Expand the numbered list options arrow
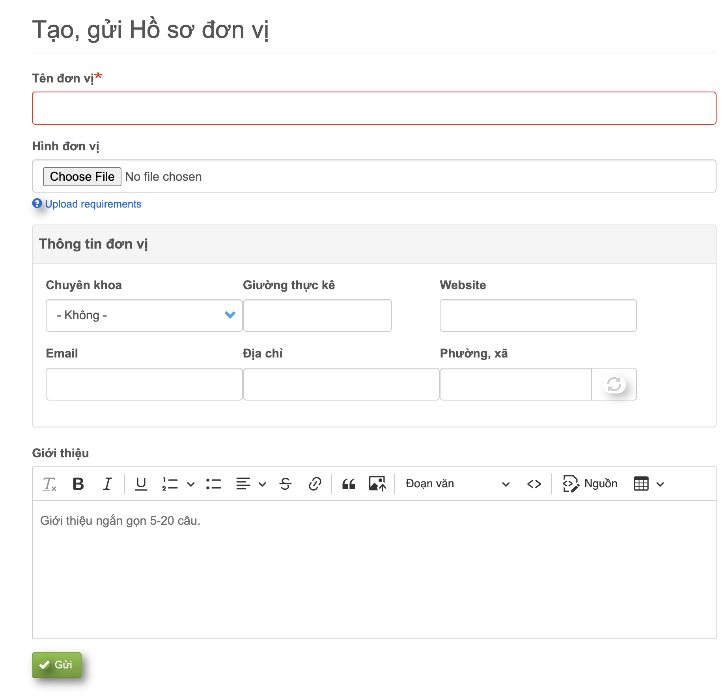The image size is (728, 700). point(191,484)
